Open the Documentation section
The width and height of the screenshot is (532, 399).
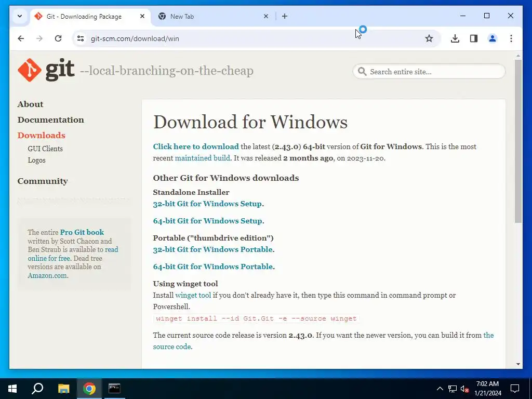pos(50,120)
